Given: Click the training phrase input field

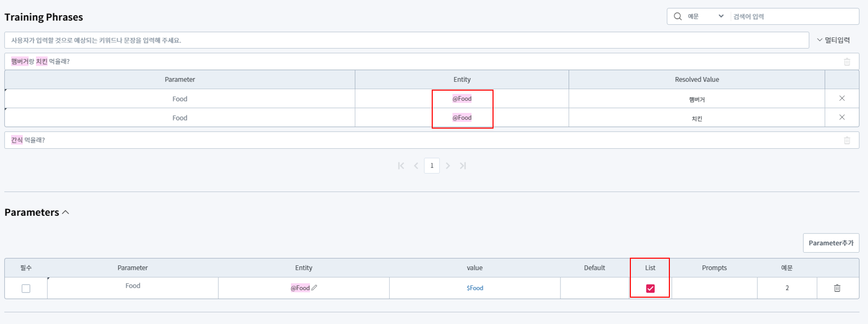Looking at the screenshot, I should click(x=405, y=40).
